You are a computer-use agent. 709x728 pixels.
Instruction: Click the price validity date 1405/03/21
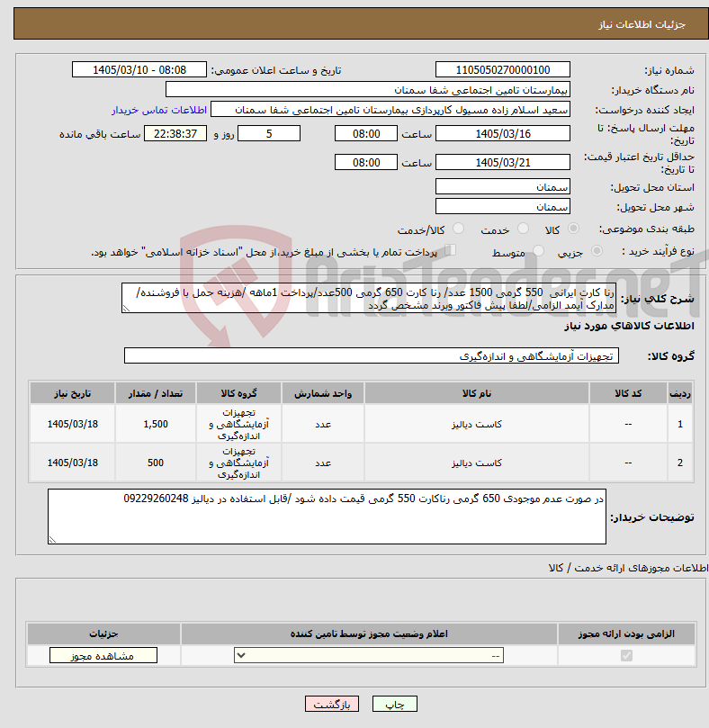(x=503, y=163)
